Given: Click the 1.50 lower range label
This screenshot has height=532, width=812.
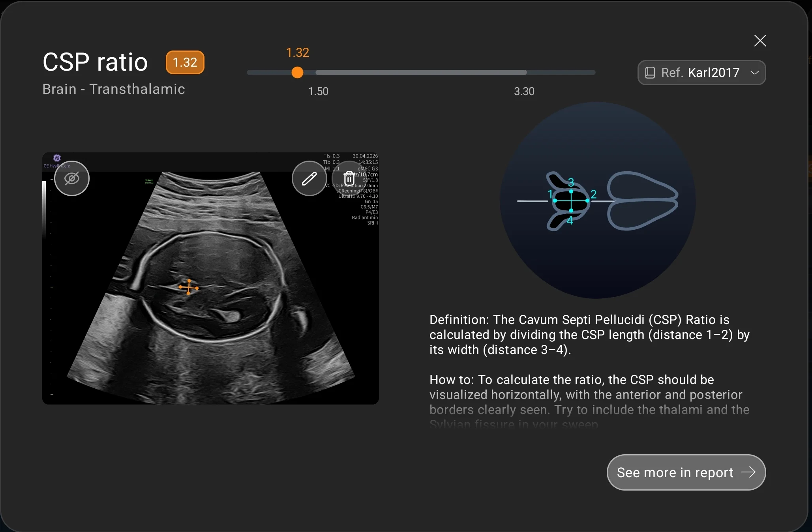Looking at the screenshot, I should pos(318,92).
